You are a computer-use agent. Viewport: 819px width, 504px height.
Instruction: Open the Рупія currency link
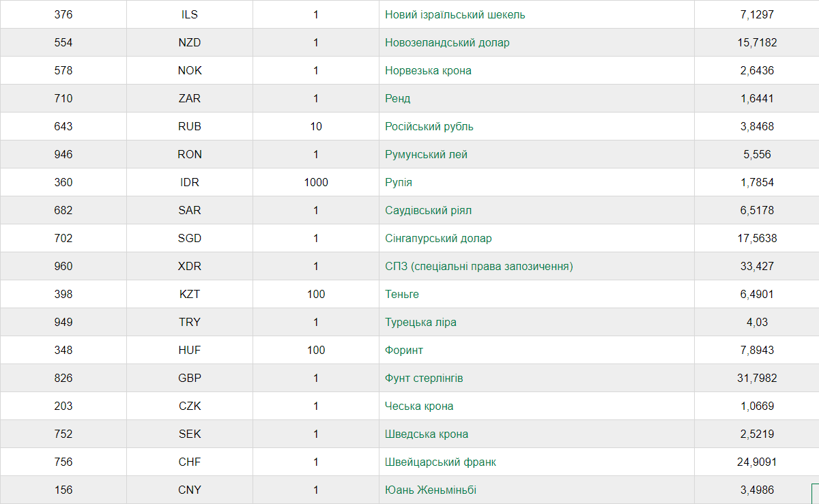[399, 182]
